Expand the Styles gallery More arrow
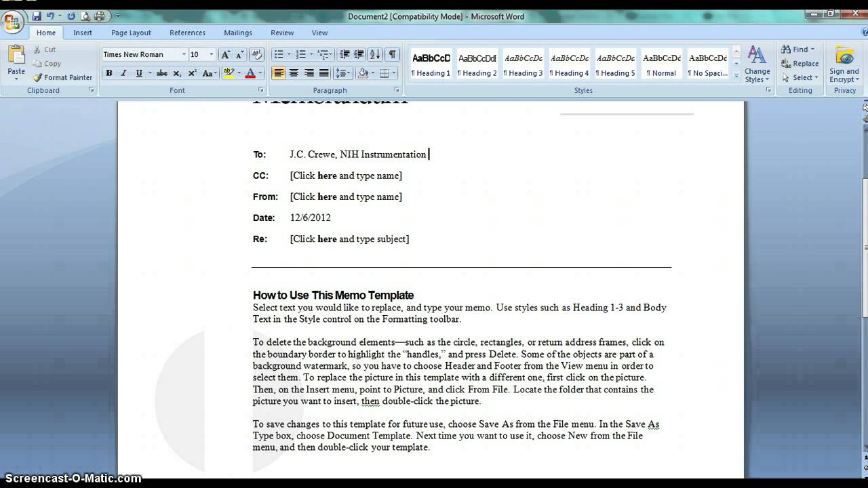Image resolution: width=868 pixels, height=488 pixels. (x=736, y=77)
